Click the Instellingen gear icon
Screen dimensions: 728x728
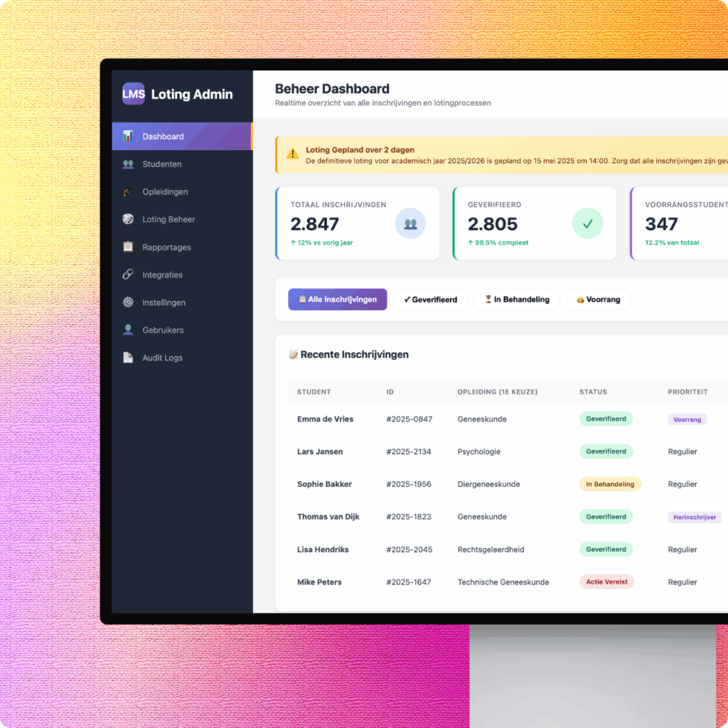(128, 302)
